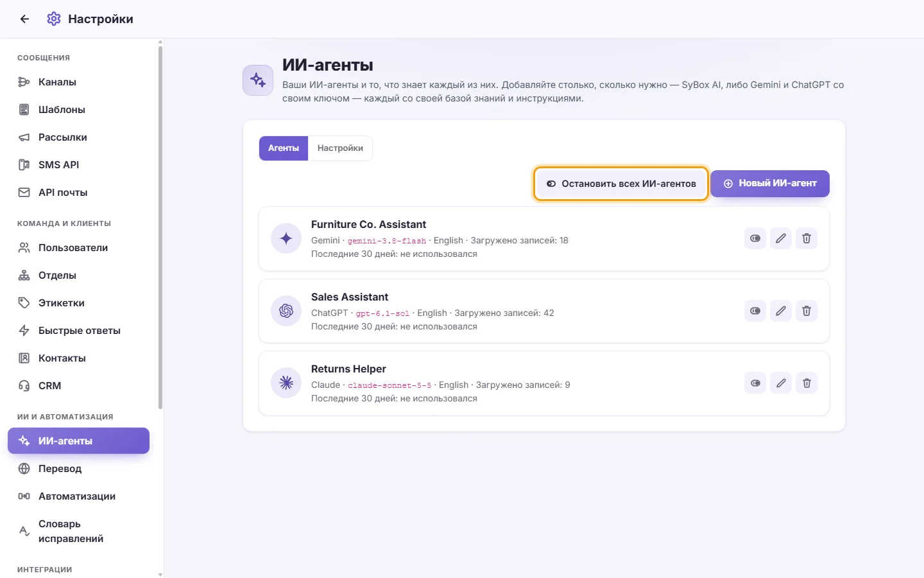Click Остановить всех ИИ-агентов button

click(x=621, y=184)
